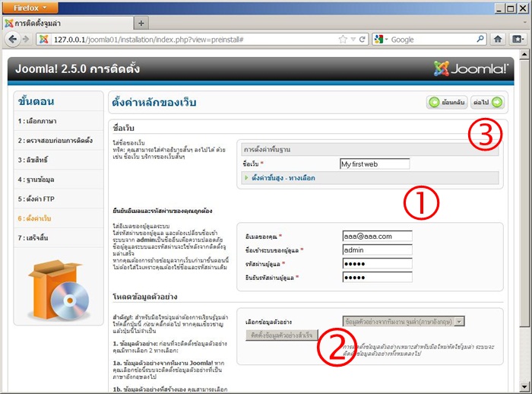Click the Joomla! 2.5.0 การติดตั้ง header title
This screenshot has height=394, width=532.
[78, 69]
